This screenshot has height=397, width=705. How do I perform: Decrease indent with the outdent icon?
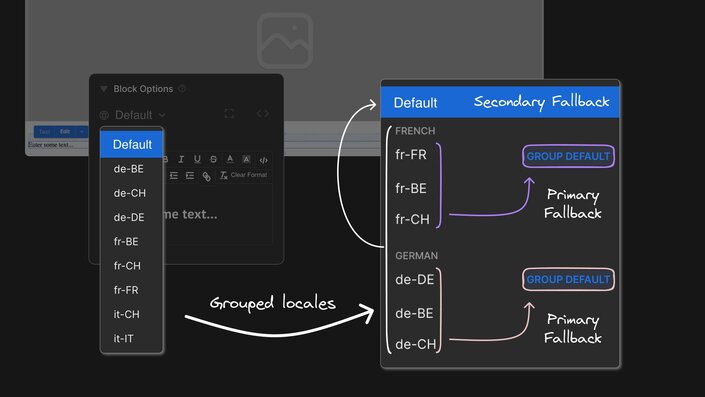tap(174, 175)
